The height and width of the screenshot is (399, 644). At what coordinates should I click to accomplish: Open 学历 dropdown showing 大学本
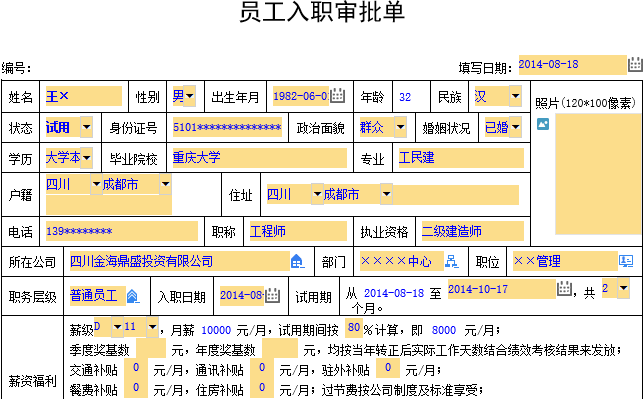click(86, 157)
